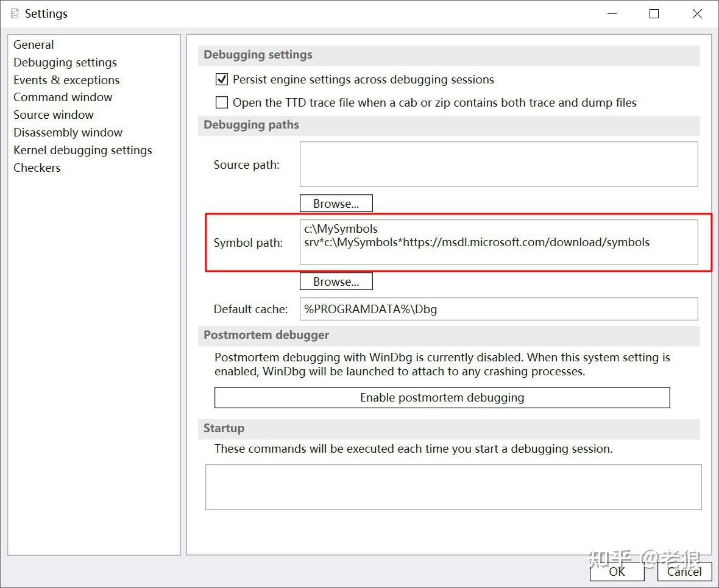This screenshot has width=719, height=588.
Task: Enable opening TTD trace file for cab files
Action: tap(221, 102)
